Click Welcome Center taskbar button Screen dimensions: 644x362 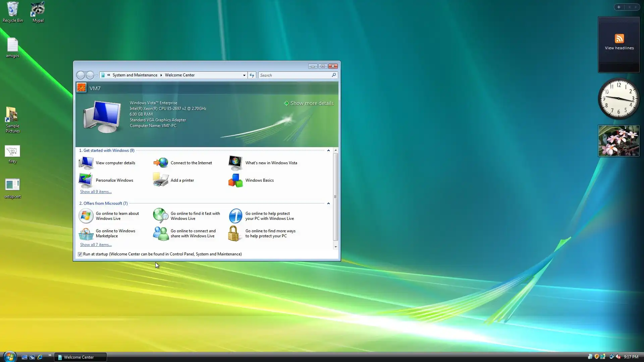click(x=80, y=357)
